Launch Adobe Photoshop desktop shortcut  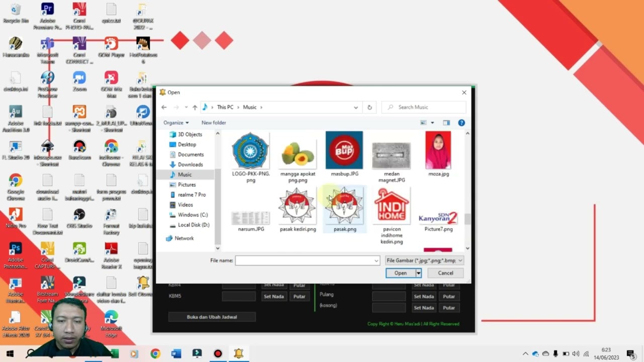tap(16, 255)
